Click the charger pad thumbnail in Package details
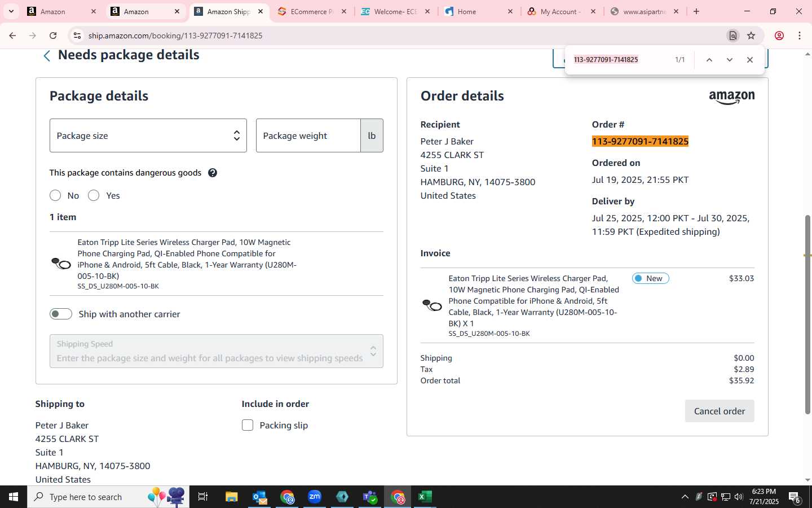The image size is (812, 508). click(61, 263)
